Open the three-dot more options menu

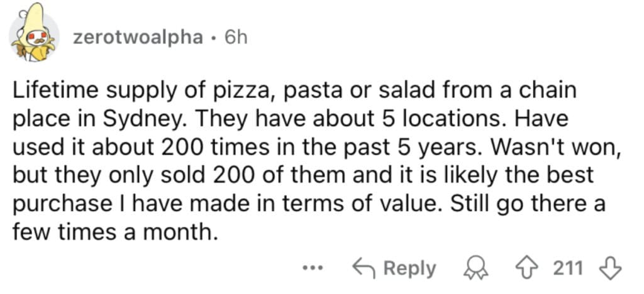coord(314,269)
